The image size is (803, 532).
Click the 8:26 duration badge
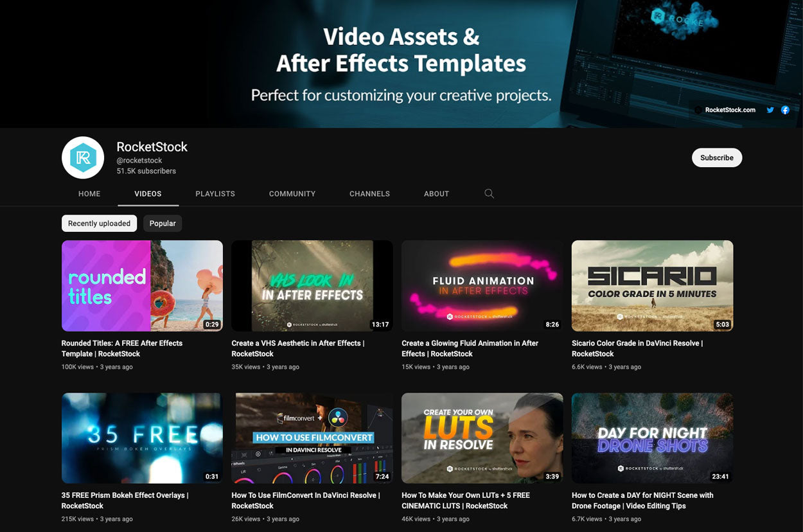[x=552, y=324]
